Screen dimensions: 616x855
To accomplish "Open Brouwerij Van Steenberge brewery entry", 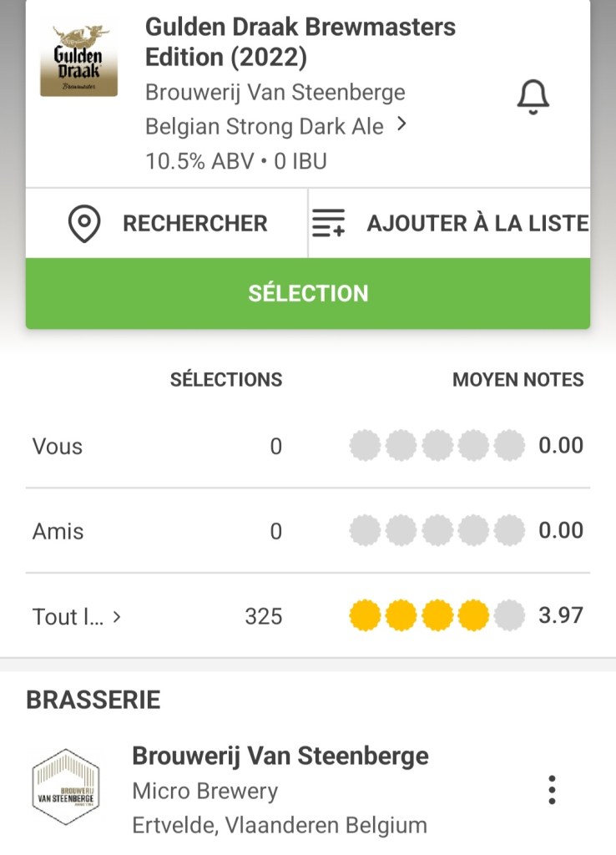I will [x=280, y=756].
